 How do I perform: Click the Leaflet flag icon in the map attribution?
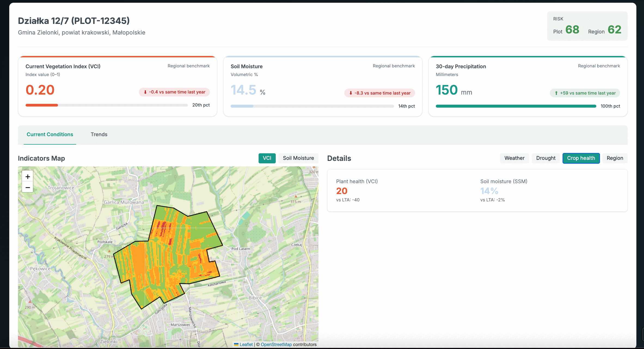pos(236,344)
